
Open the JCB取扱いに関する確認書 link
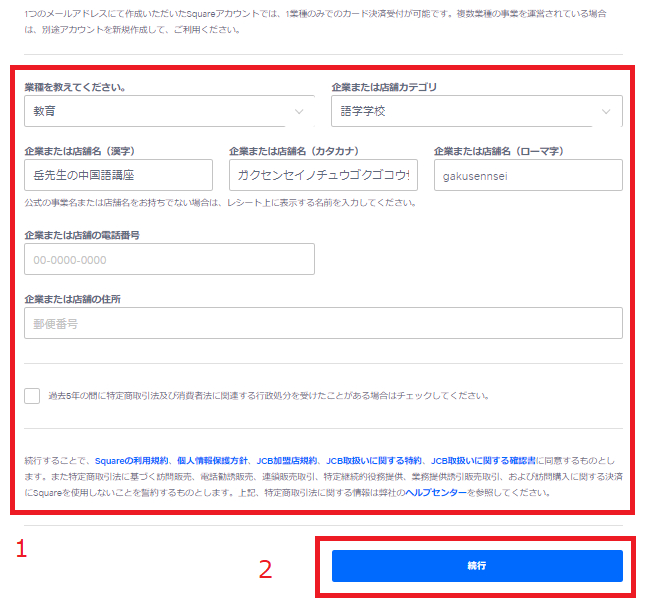(x=483, y=461)
